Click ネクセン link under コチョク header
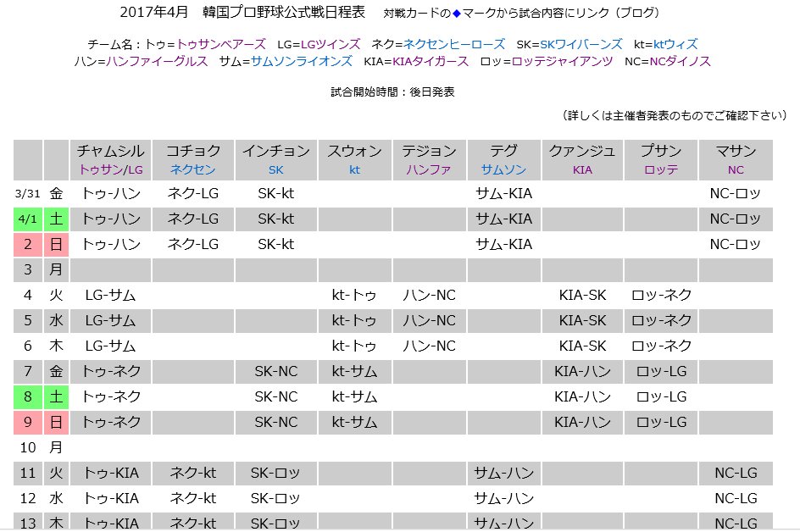The height and width of the screenshot is (532, 800). click(193, 170)
